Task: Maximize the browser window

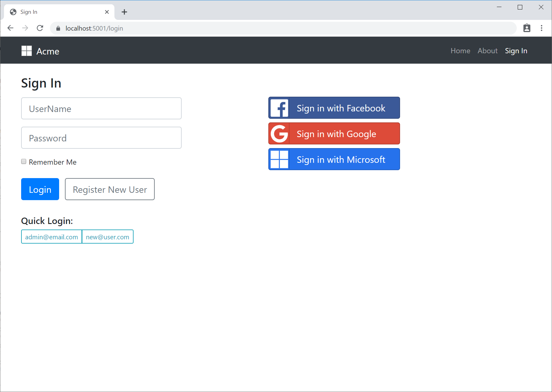Action: coord(520,7)
